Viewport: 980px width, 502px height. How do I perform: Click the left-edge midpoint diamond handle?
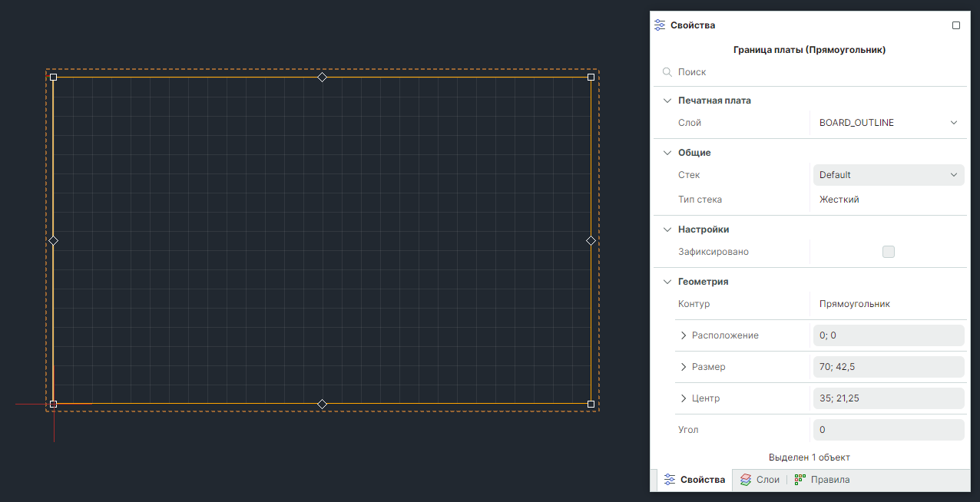(53, 240)
